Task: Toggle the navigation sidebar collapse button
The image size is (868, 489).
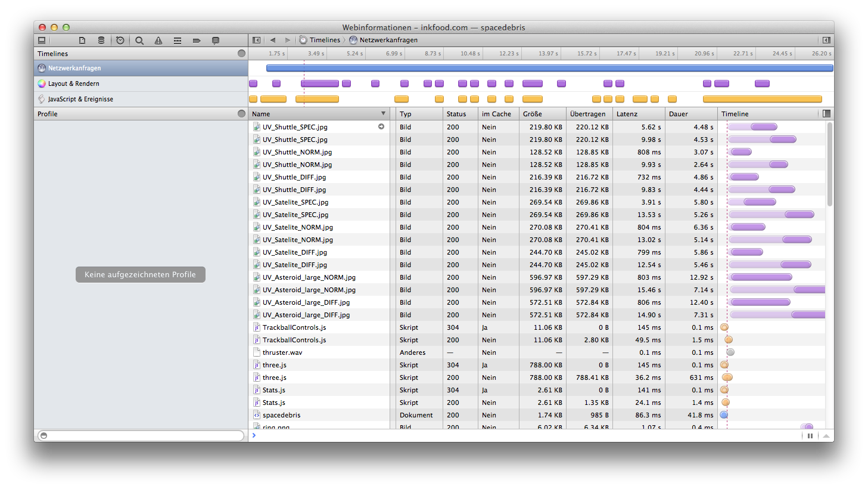Action: click(257, 40)
